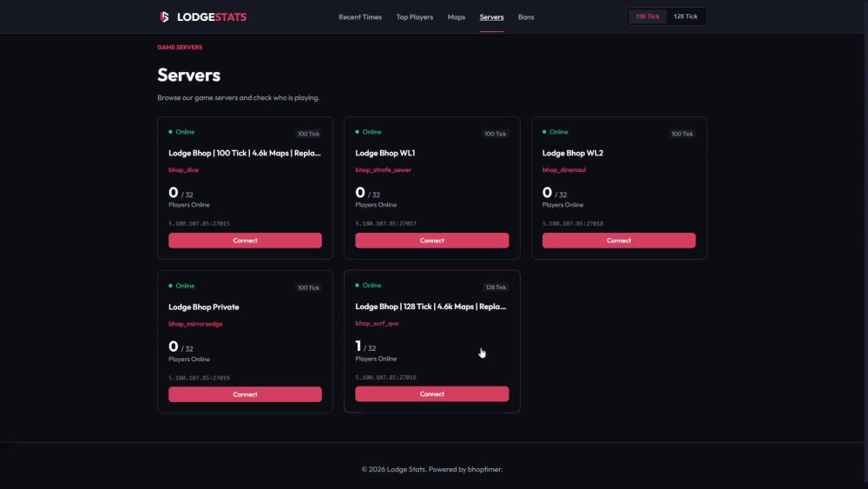The image size is (868, 489).
Task: Select server address 5.180.107.85:27015
Action: pyautogui.click(x=199, y=224)
